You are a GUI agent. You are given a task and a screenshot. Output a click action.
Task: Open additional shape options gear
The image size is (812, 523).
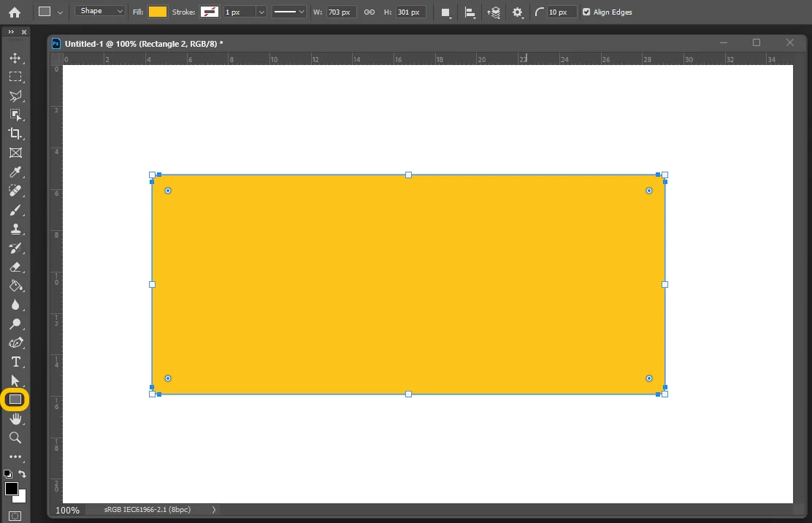[517, 12]
